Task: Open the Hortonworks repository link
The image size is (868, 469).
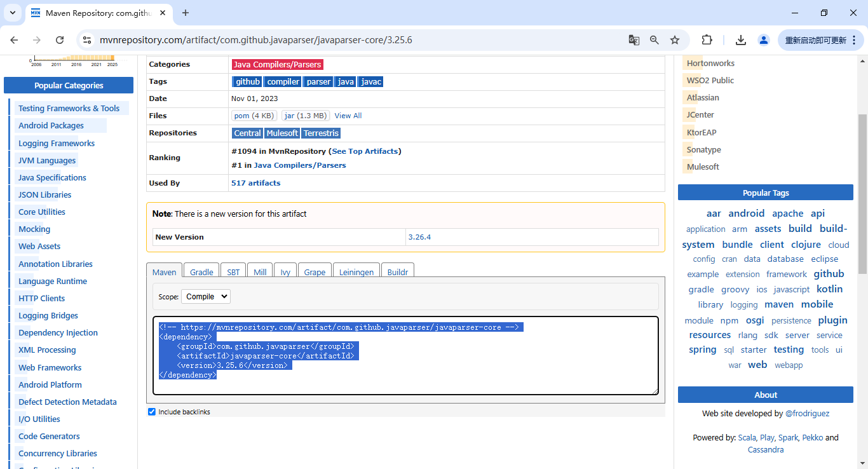Action: (x=710, y=63)
